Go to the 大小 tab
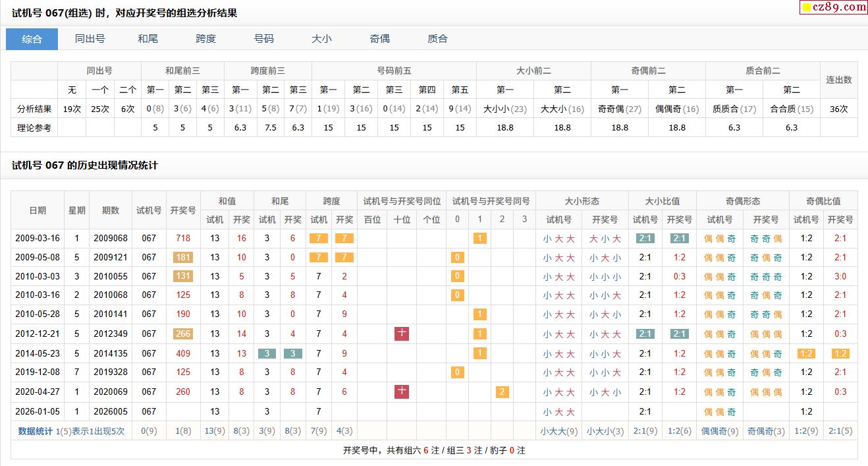 point(321,39)
